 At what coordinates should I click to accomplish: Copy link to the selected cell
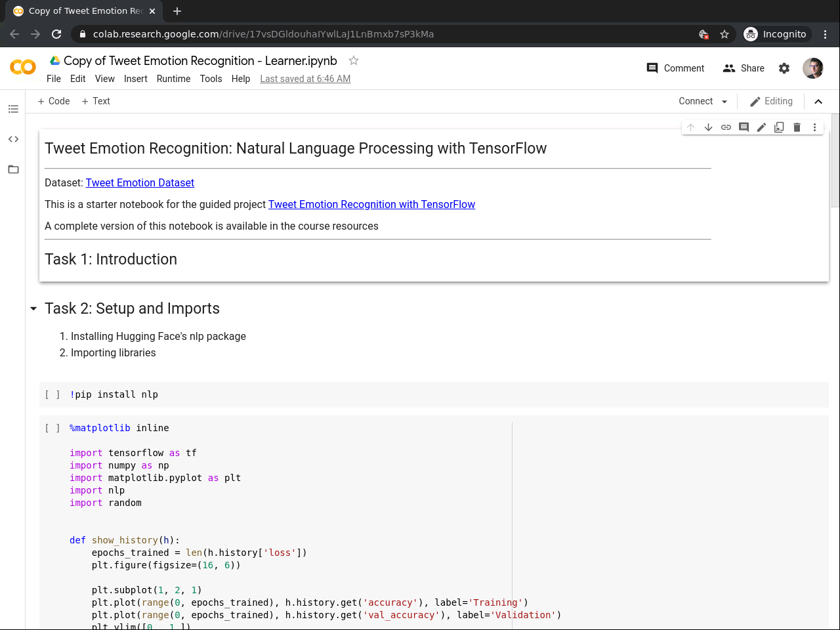pyautogui.click(x=726, y=127)
